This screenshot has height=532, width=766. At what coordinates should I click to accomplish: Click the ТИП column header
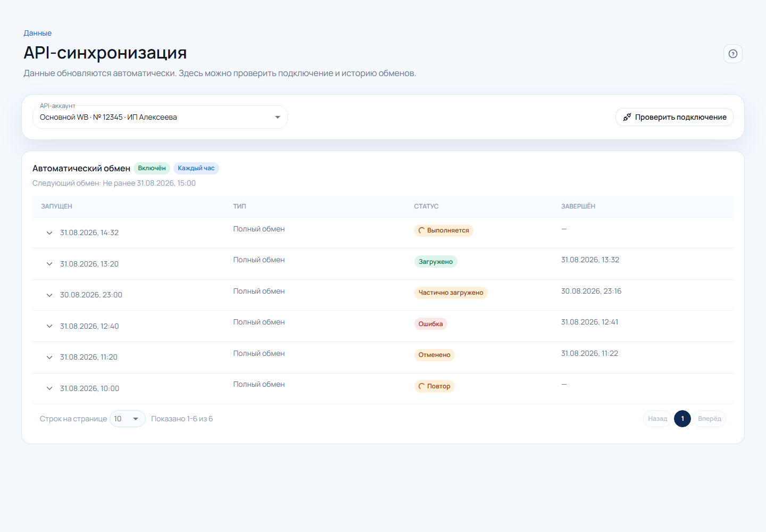tap(239, 206)
